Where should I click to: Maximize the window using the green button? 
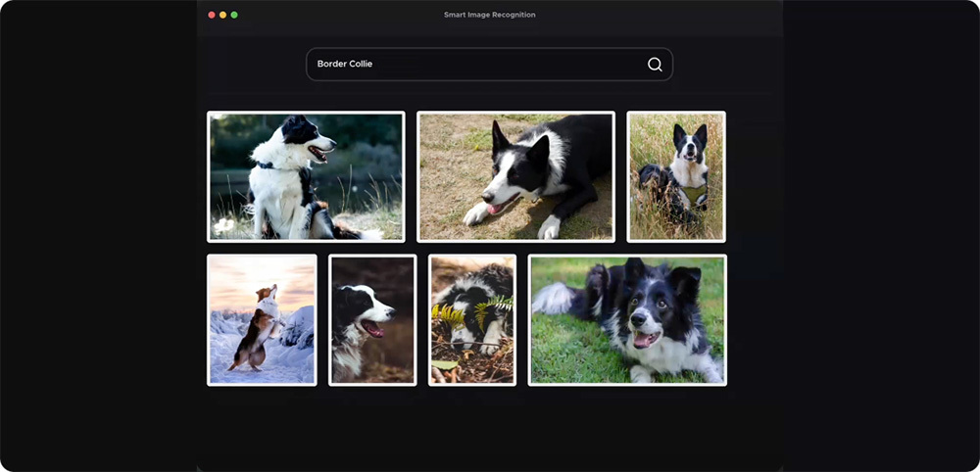234,15
